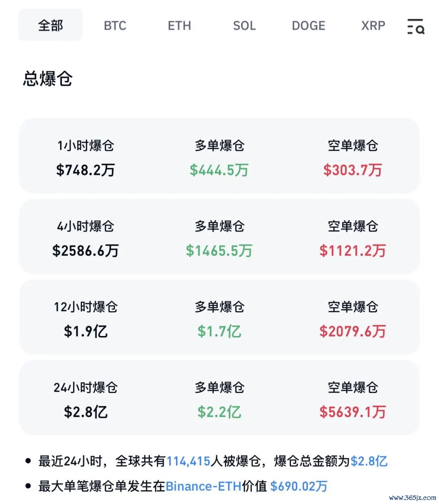
Task: Click the 24小时爆仓 total $2.8亿
Action: [85, 412]
